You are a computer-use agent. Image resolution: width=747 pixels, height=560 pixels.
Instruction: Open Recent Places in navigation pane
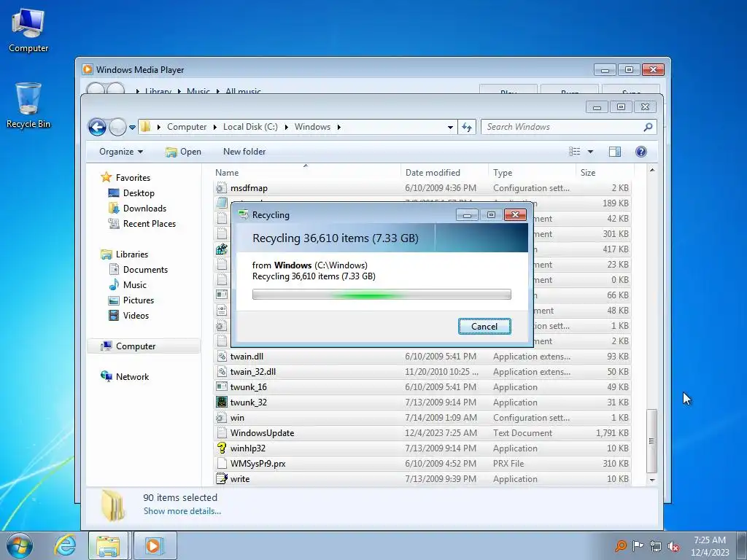149,223
